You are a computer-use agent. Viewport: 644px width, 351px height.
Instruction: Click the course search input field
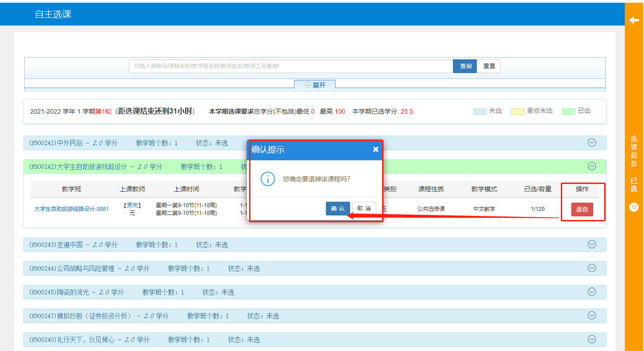coord(291,66)
